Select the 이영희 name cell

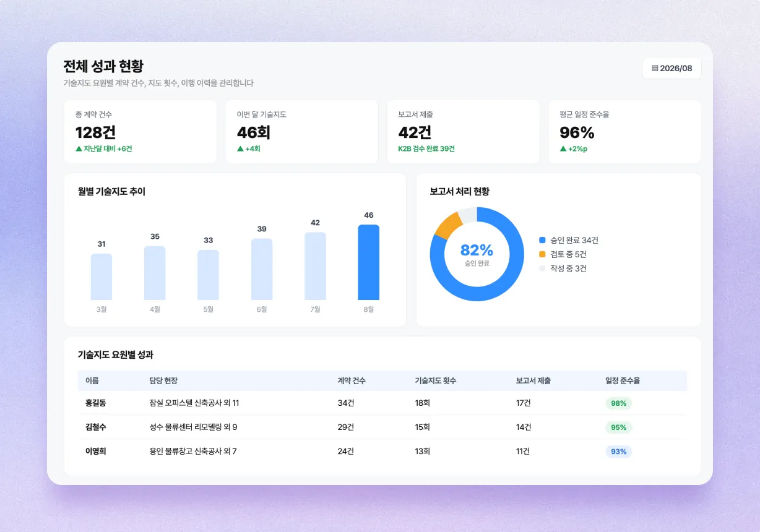click(x=95, y=452)
